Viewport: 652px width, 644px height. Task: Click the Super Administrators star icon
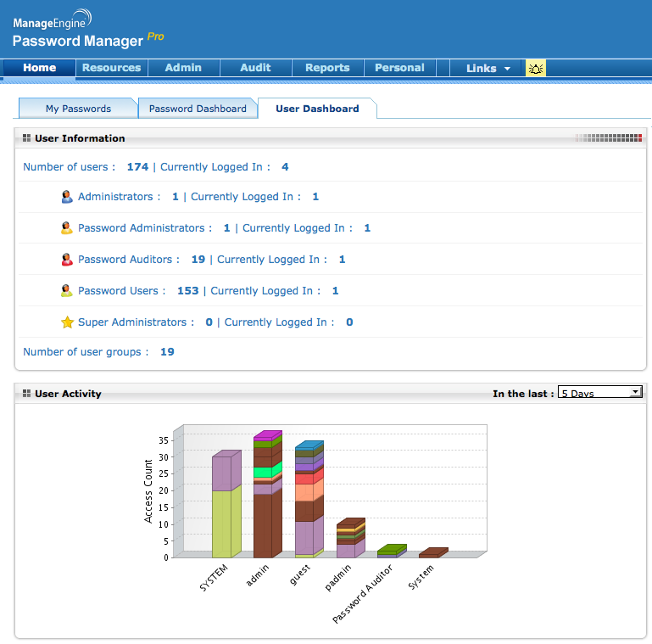67,322
